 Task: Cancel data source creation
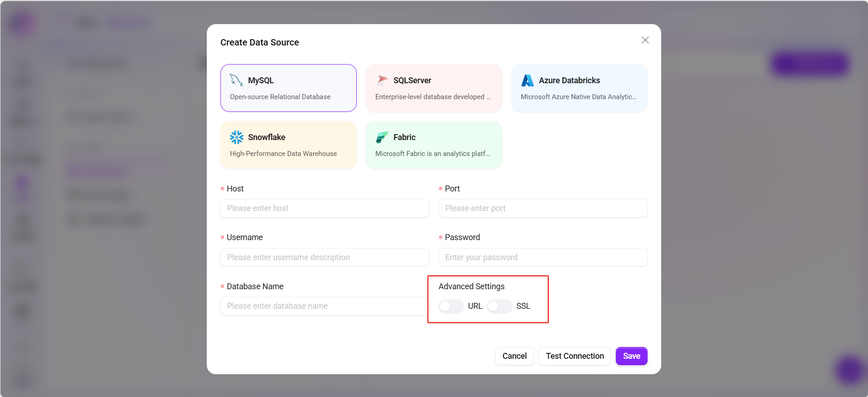click(514, 356)
